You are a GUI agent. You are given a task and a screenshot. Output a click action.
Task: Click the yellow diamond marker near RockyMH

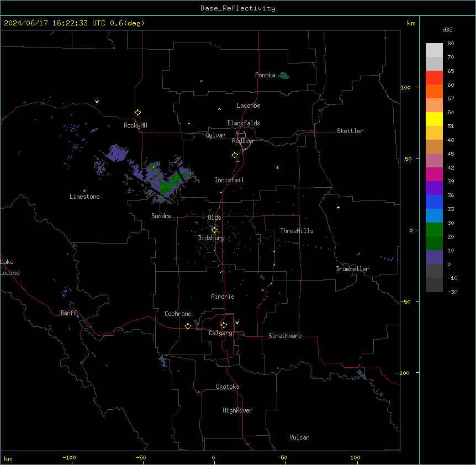pos(138,113)
